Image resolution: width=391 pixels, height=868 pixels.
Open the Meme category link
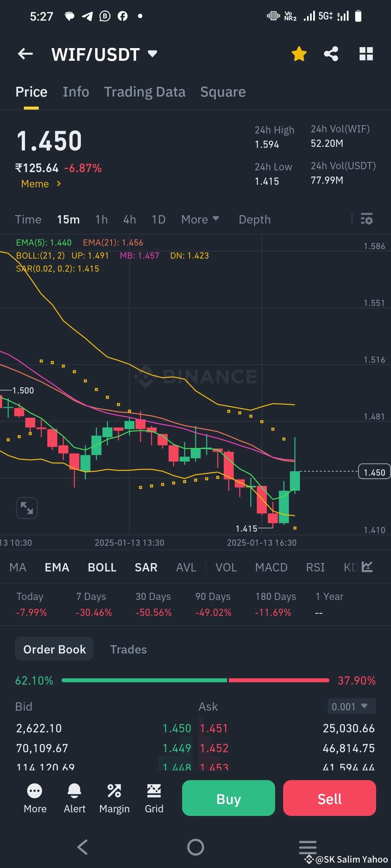(x=41, y=184)
